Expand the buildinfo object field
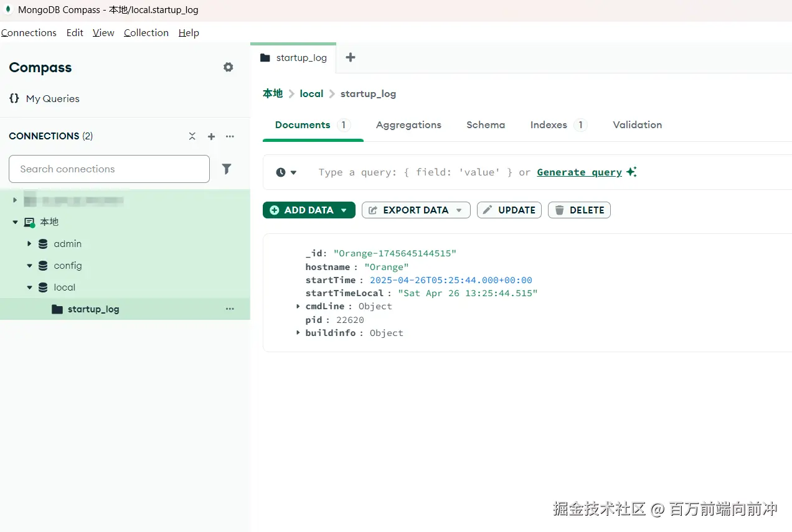 [x=298, y=333]
